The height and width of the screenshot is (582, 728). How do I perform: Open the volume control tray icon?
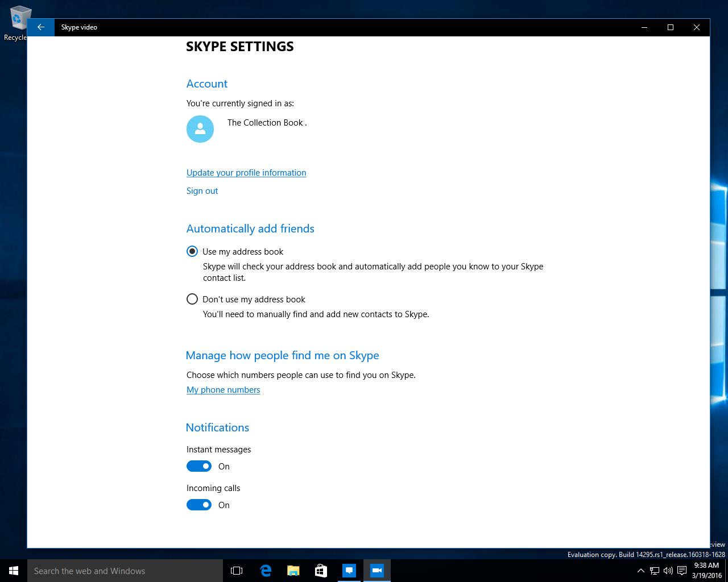(668, 571)
